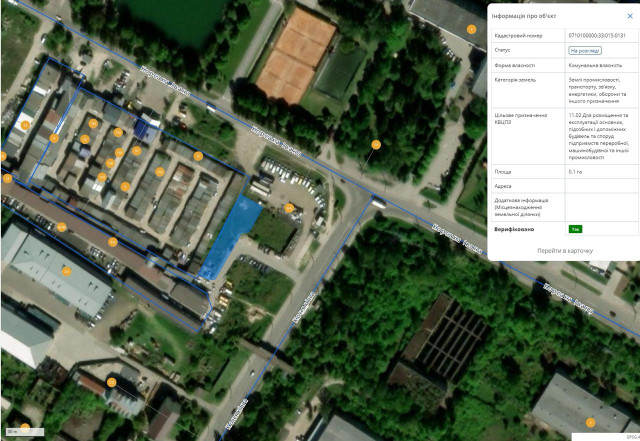Click the orange marker left of the panel's header
The height and width of the screenshot is (441, 640).
click(x=472, y=29)
